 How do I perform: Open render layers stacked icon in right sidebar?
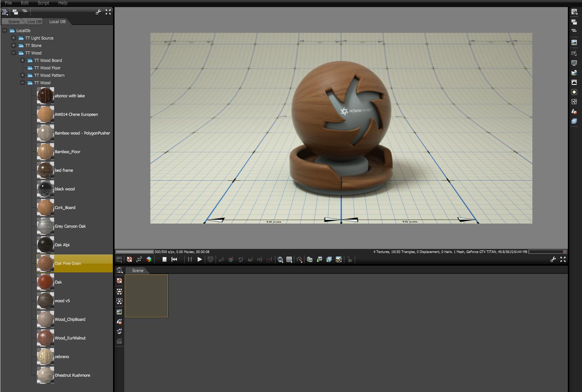(x=574, y=121)
